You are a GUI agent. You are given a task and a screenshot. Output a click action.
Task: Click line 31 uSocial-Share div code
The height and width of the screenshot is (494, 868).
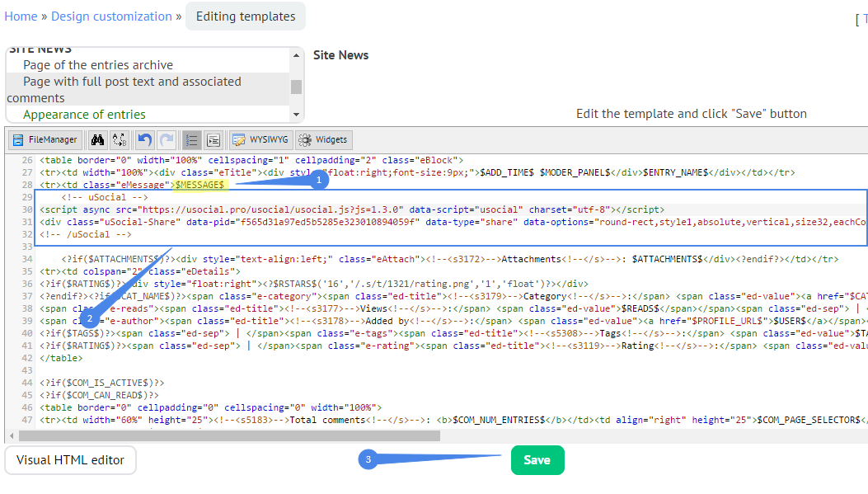point(453,222)
